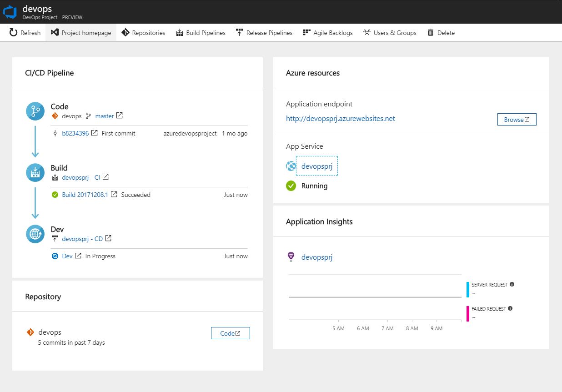Open the devopsprj - CD release definition
The width and height of the screenshot is (562, 392).
click(x=82, y=239)
